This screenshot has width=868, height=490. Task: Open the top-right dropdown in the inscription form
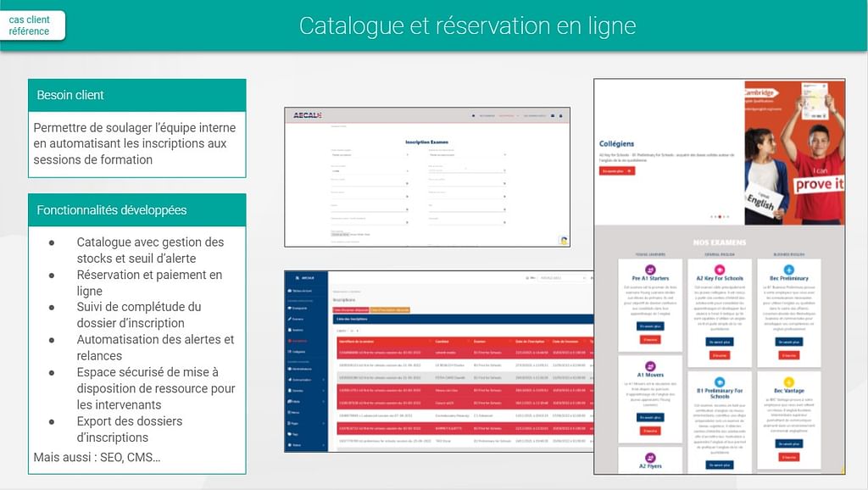point(469,155)
